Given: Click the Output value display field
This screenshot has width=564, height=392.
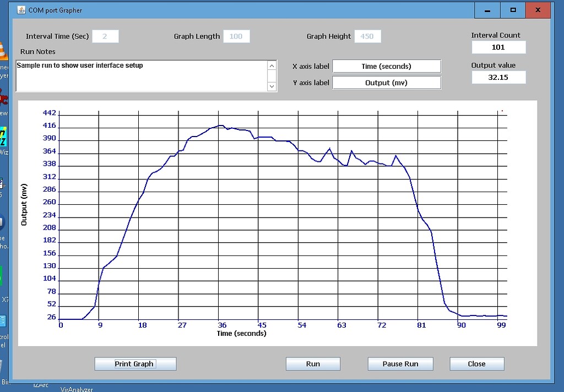Looking at the screenshot, I should click(498, 77).
